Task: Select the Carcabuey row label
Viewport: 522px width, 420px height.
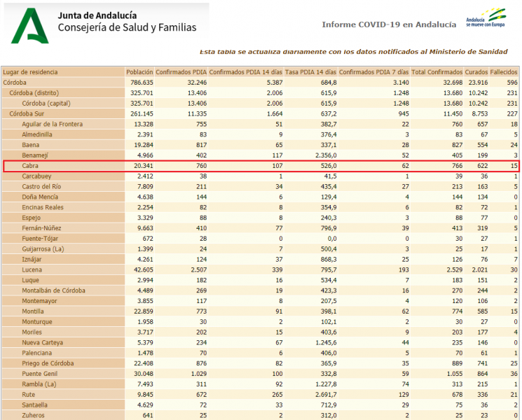Action: [x=36, y=176]
